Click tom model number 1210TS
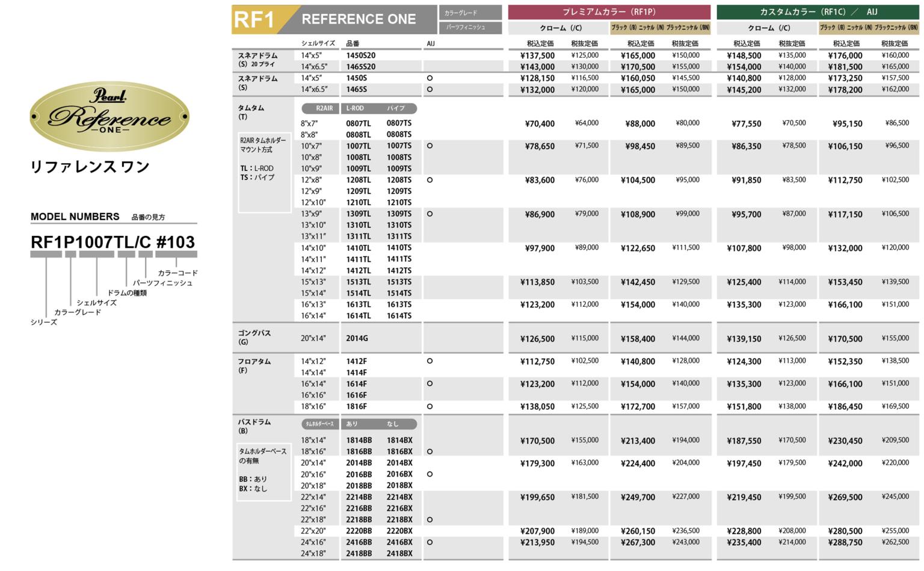The width and height of the screenshot is (924, 571). point(399,203)
